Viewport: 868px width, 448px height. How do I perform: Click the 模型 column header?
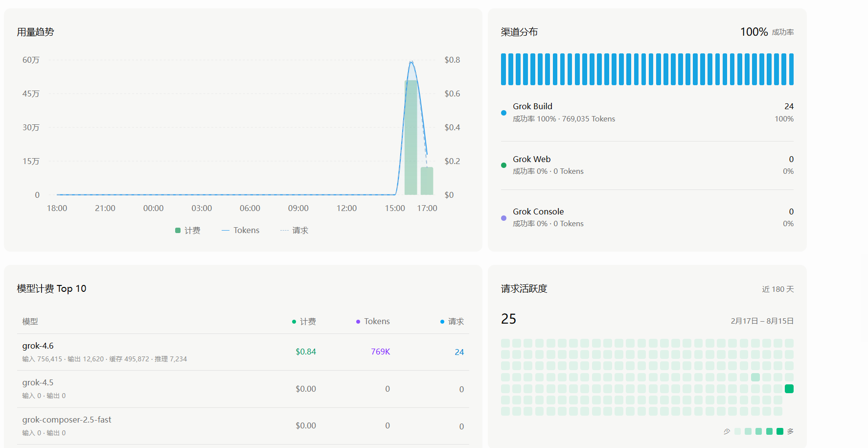point(30,321)
